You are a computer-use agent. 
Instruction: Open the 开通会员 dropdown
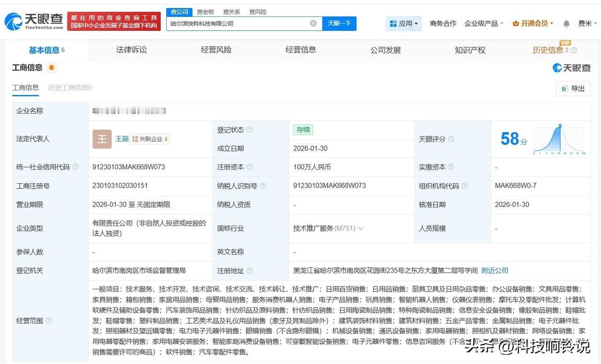(x=533, y=23)
